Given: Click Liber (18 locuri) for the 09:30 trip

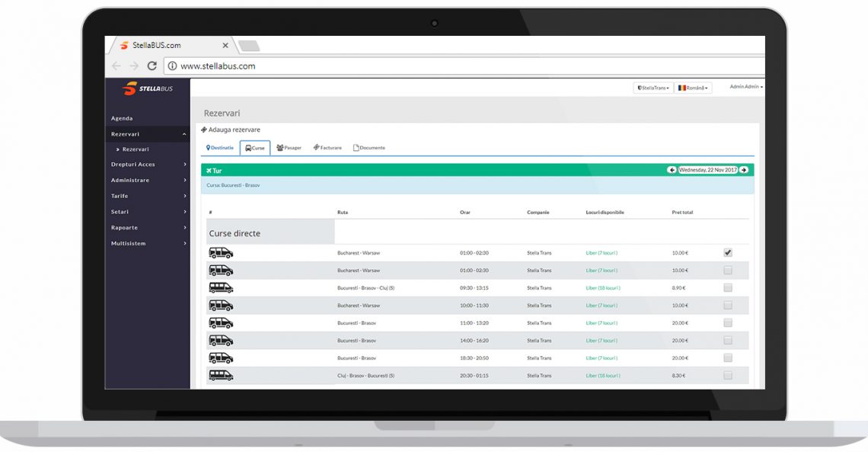Looking at the screenshot, I should [603, 288].
